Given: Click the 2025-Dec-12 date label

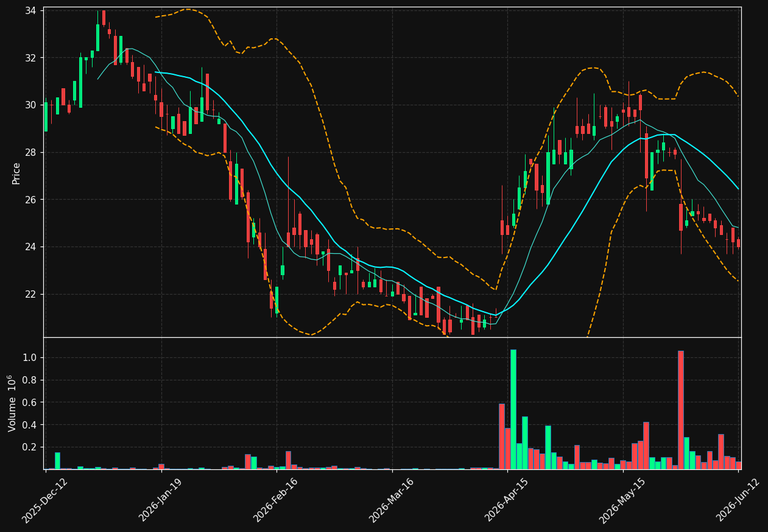Looking at the screenshot, I should pyautogui.click(x=44, y=500).
